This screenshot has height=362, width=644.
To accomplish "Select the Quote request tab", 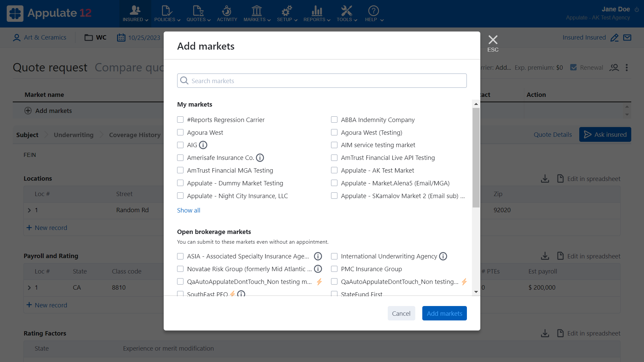I will coord(50,68).
